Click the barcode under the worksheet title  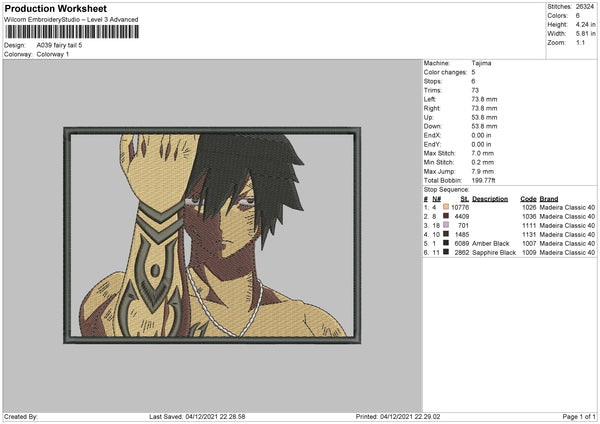click(72, 32)
